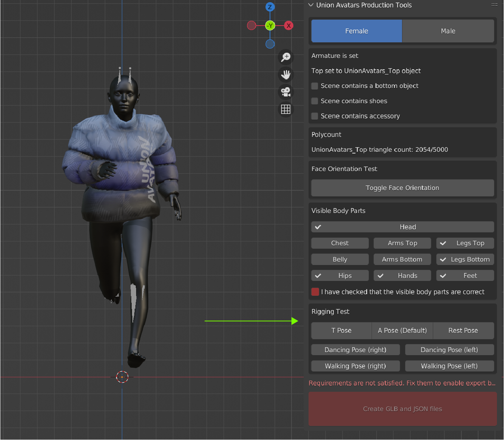Click 'Requirements are not satisfied' warning text
Screen dimensions: 504x440
tap(402, 384)
